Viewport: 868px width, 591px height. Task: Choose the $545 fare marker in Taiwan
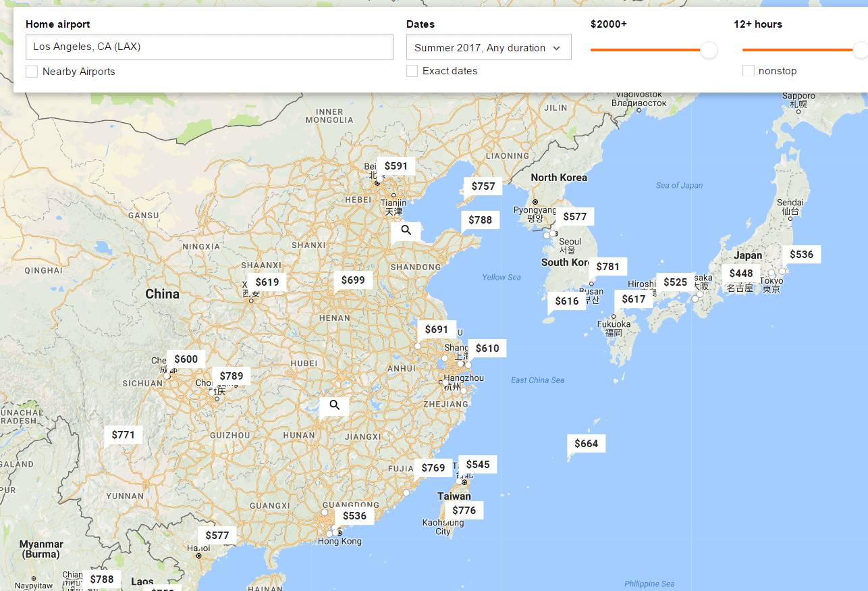[477, 465]
